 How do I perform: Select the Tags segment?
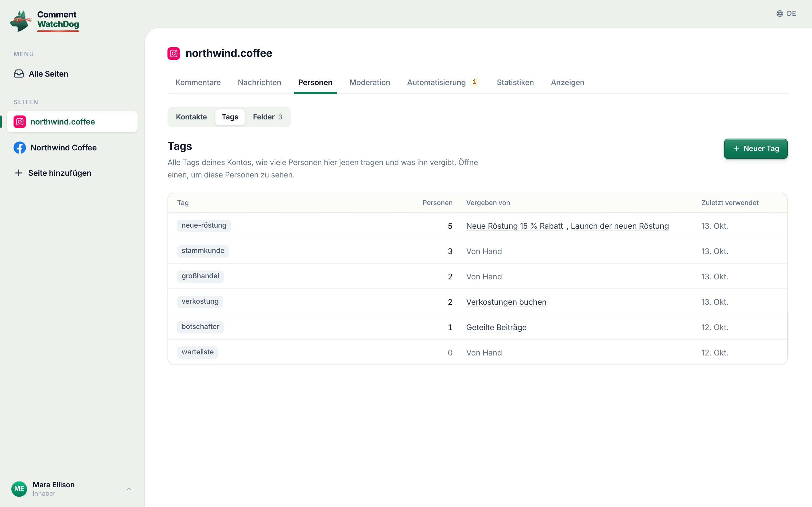click(x=230, y=117)
